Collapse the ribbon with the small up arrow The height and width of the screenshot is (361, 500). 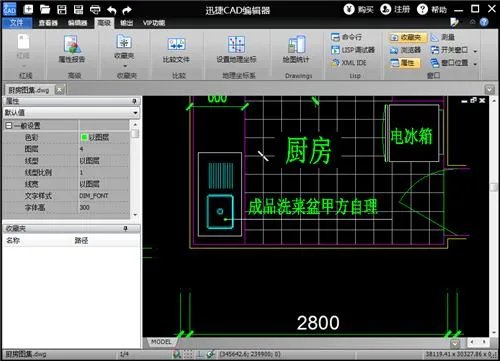472,22
